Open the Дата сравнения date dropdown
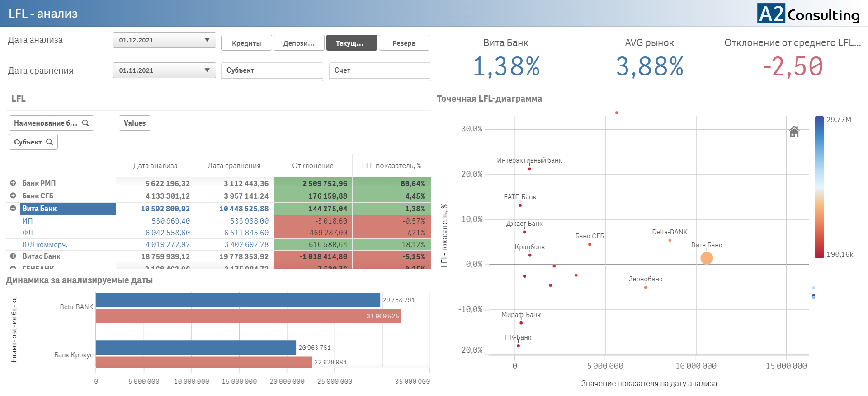This screenshot has height=396, width=868. (164, 70)
